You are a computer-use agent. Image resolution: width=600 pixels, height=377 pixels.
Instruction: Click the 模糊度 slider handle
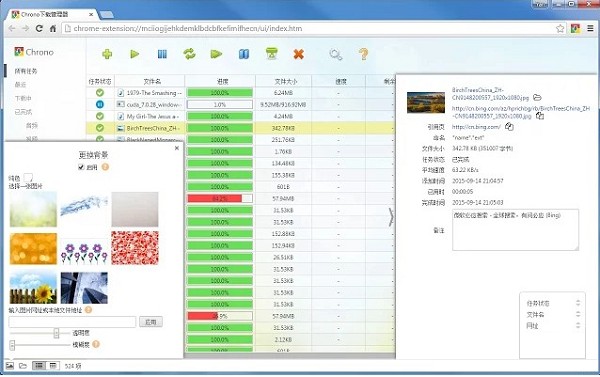point(12,345)
